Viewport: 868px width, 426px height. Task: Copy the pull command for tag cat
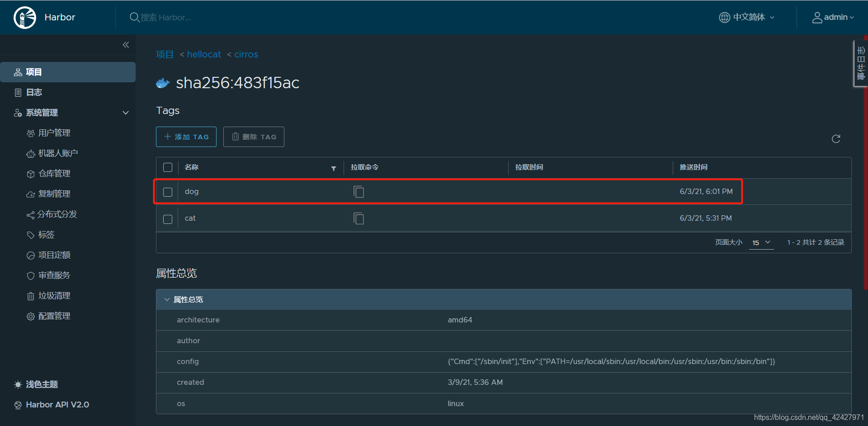[359, 218]
